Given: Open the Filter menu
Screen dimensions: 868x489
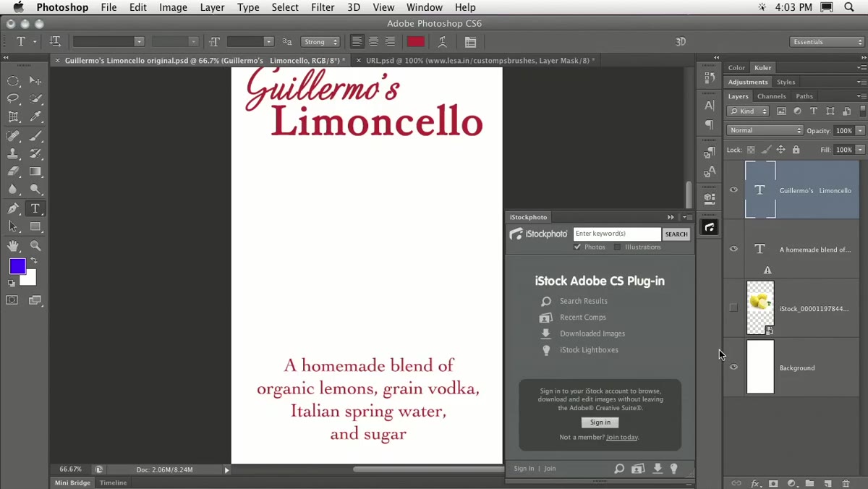Looking at the screenshot, I should [x=323, y=7].
